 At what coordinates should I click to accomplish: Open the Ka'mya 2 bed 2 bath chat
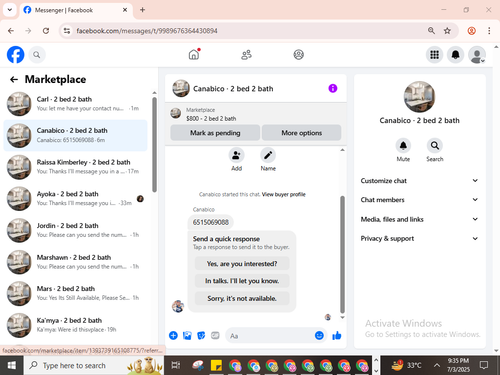click(75, 325)
